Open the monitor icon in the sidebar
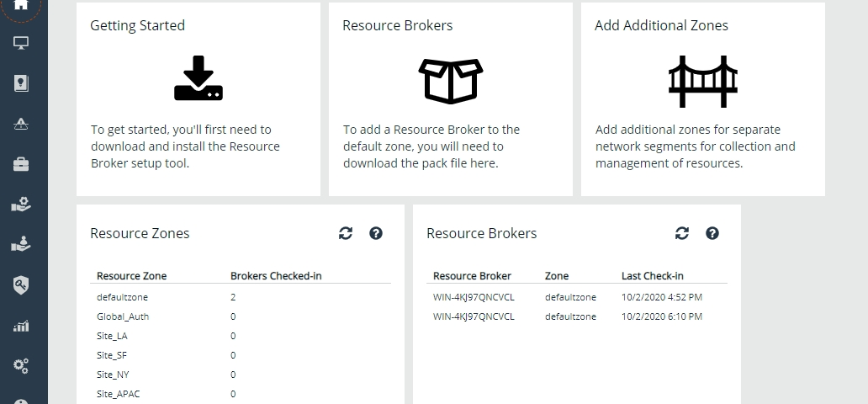Screen dimensions: 868x404 point(21,43)
